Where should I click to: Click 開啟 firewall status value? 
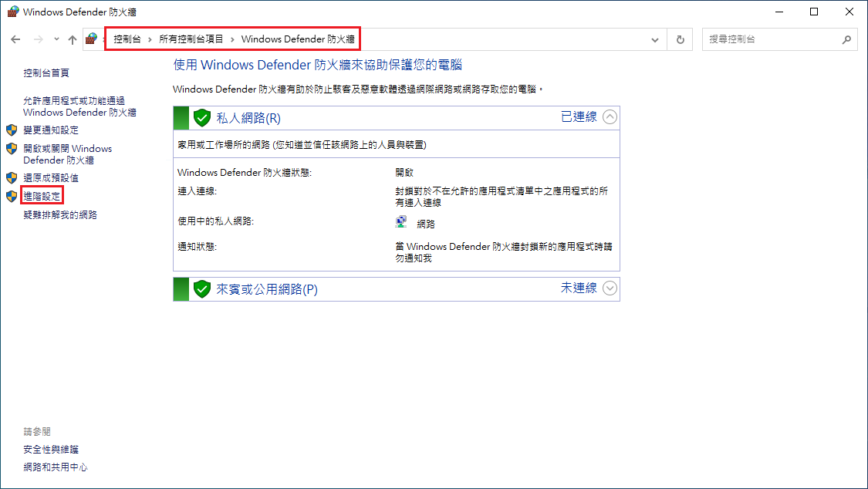(404, 173)
